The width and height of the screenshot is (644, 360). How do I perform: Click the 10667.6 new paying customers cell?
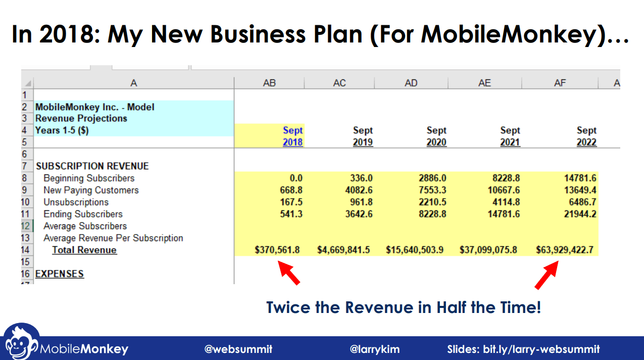484,190
